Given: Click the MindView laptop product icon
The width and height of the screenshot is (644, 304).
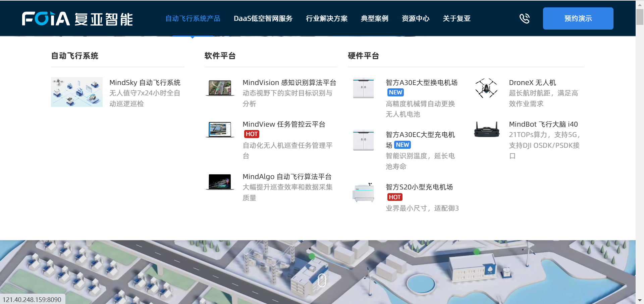Looking at the screenshot, I should point(220,130).
